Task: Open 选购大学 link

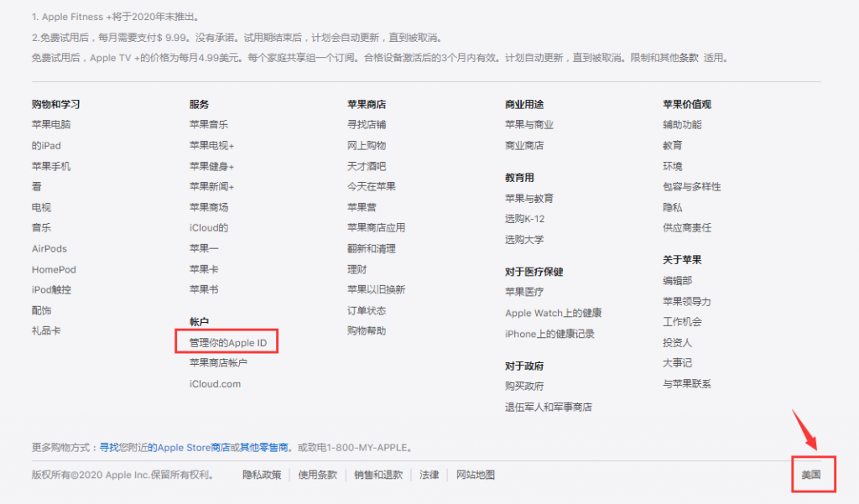Action: tap(524, 240)
